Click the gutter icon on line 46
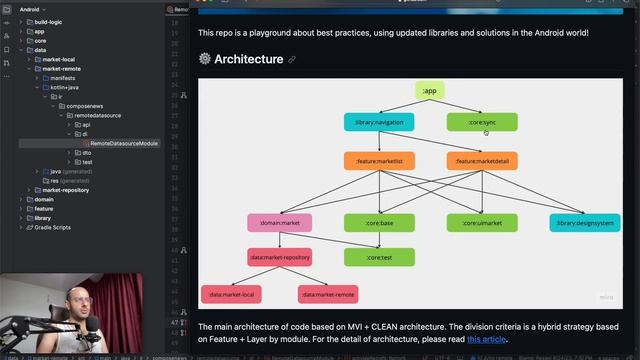The width and height of the screenshot is (640, 360). click(x=184, y=312)
